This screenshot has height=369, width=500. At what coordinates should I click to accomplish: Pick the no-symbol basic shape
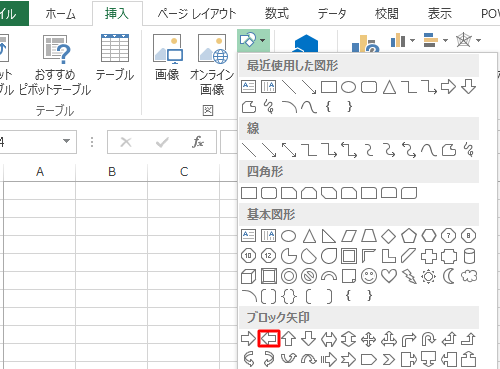[x=309, y=276]
